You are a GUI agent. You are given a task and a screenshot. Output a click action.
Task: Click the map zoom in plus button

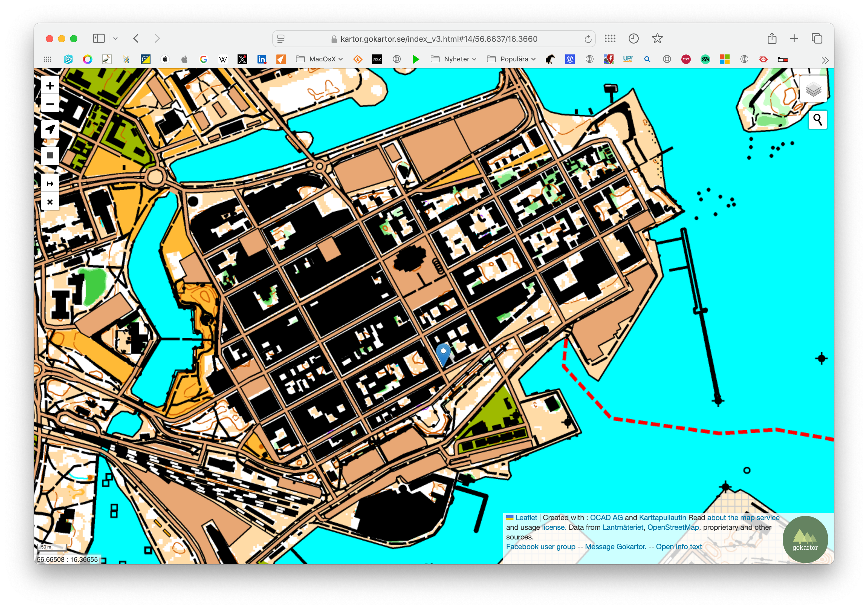(50, 86)
